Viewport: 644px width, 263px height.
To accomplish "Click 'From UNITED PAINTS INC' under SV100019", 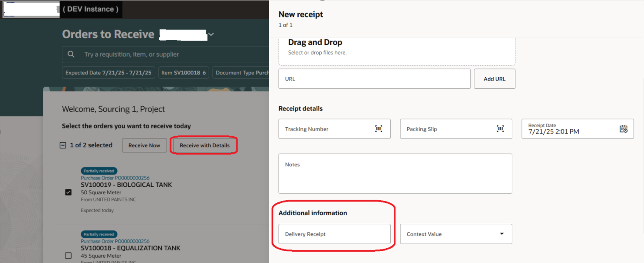I will click(109, 199).
